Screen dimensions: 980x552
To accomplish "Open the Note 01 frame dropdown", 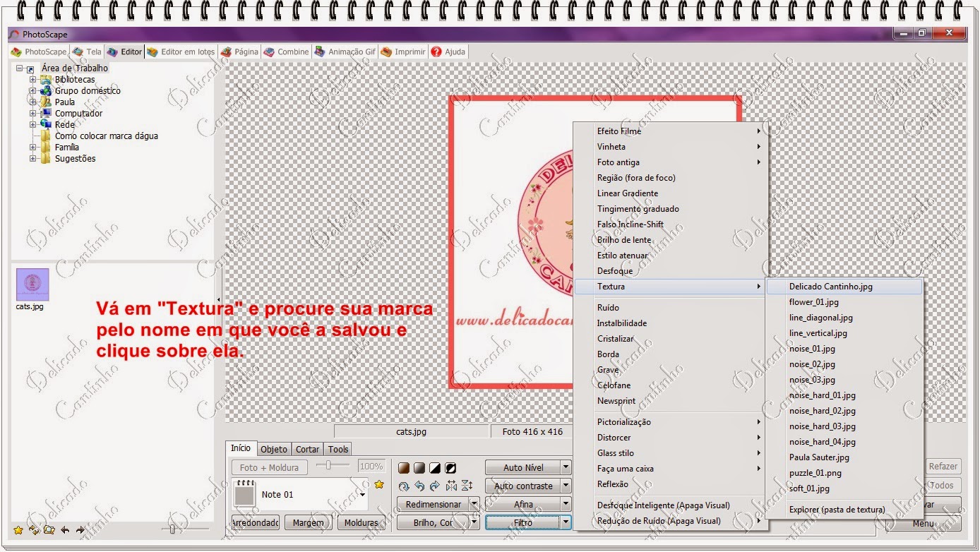I will click(363, 495).
